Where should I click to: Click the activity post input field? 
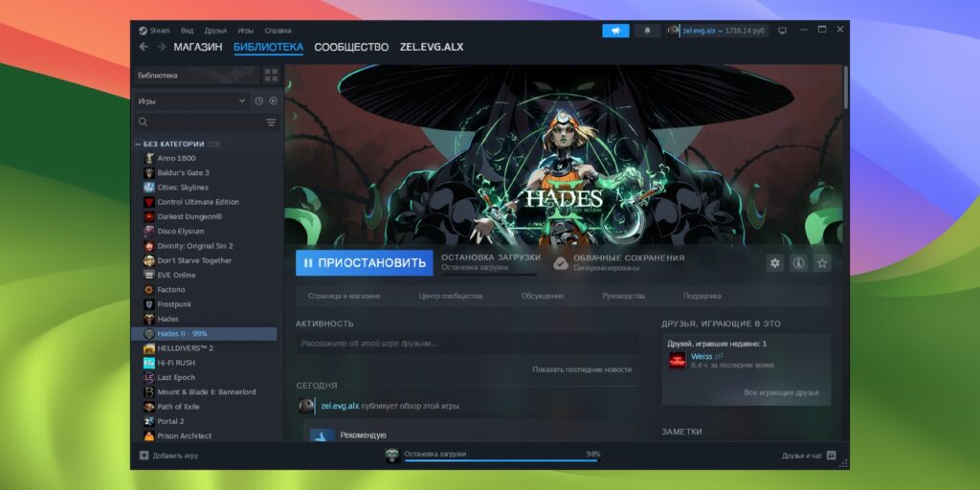467,344
